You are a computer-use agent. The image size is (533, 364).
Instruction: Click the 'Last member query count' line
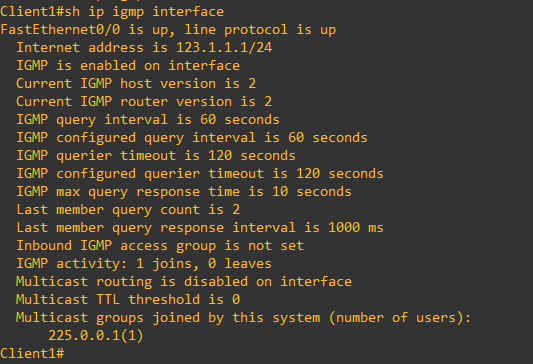point(128,210)
